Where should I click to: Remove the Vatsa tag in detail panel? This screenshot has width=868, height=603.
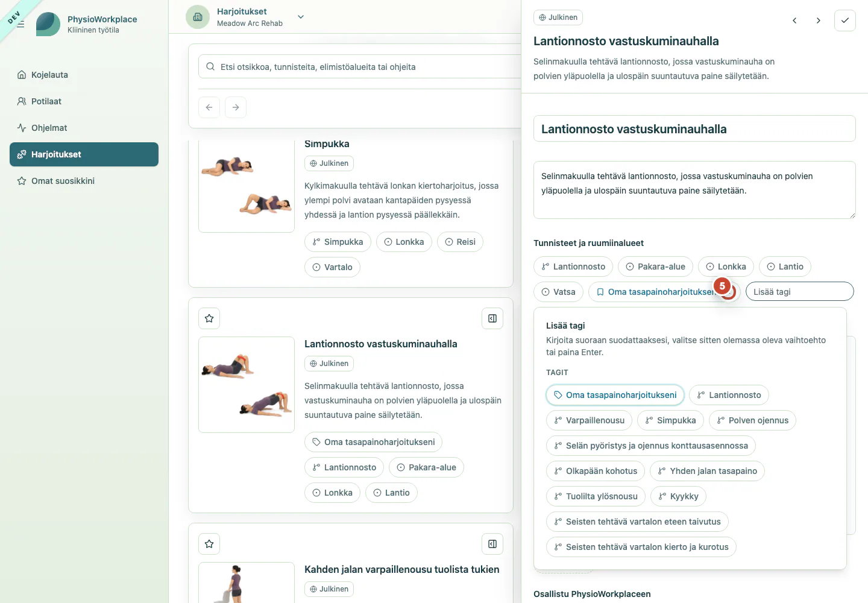559,292
